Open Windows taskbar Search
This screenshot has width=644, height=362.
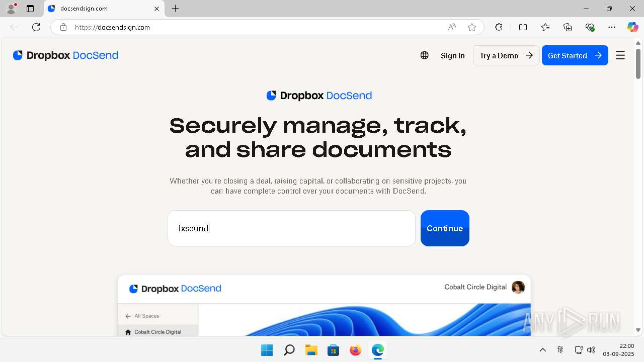289,350
